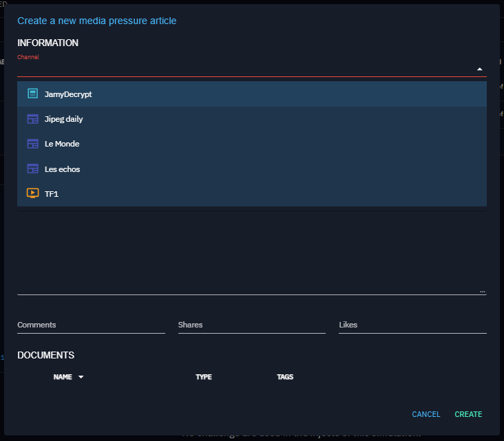Click the Les echos newspaper icon

tap(32, 169)
